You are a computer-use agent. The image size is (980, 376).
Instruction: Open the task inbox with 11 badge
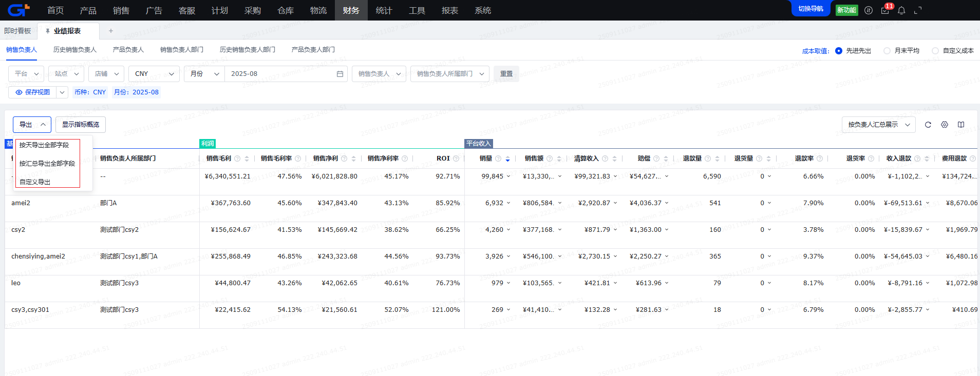click(885, 10)
